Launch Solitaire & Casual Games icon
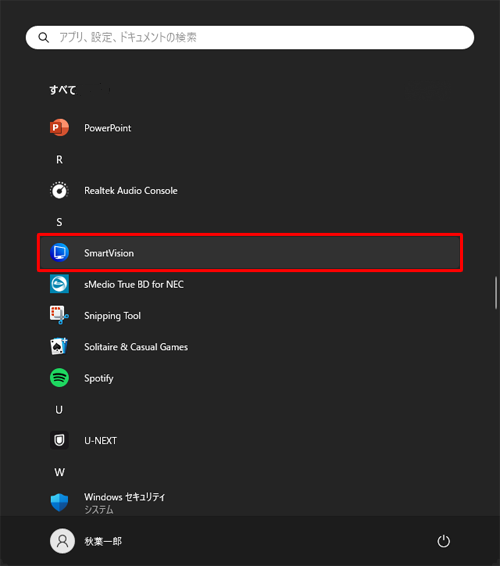This screenshot has width=500, height=566. pyautogui.click(x=59, y=347)
